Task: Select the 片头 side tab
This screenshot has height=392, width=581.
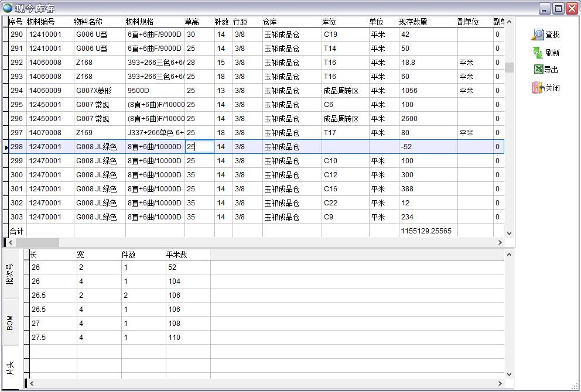Action: (10, 369)
